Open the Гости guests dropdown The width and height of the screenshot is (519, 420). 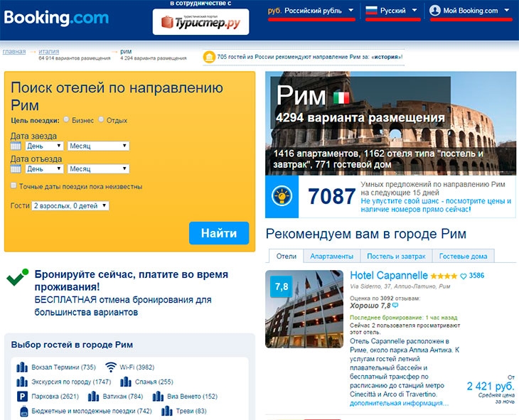70,206
